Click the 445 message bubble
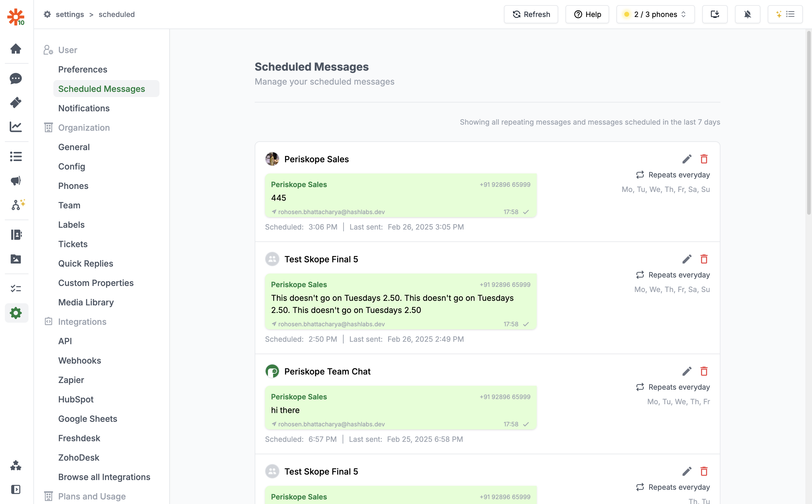 point(401,196)
